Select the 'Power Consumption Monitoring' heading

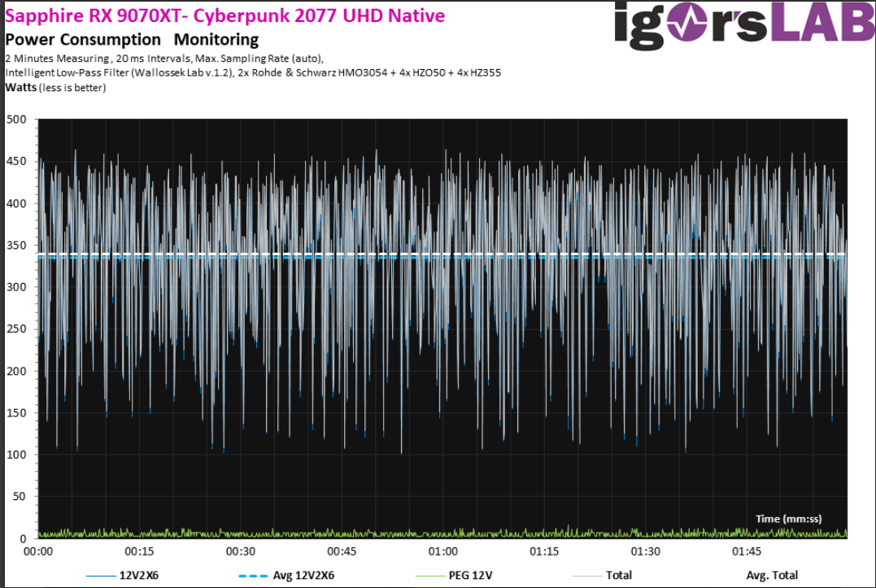pos(132,40)
